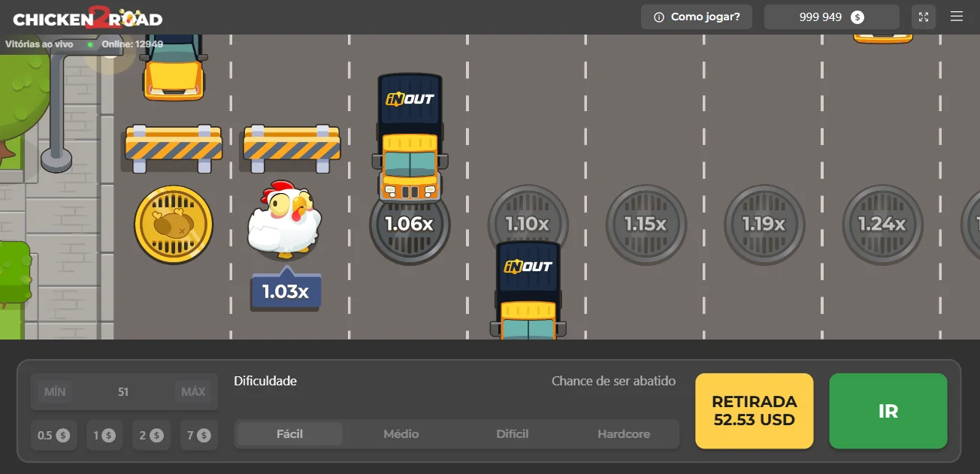980x474 pixels.
Task: Select the Fácil difficulty
Action: [x=289, y=434]
